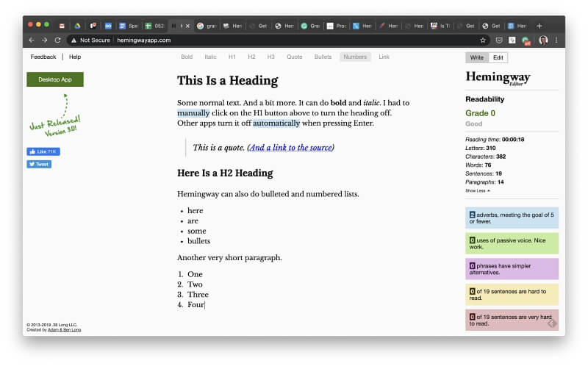This screenshot has width=588, height=366.
Task: Click the 'Reading time: 00:00:18' stat
Action: [x=495, y=140]
